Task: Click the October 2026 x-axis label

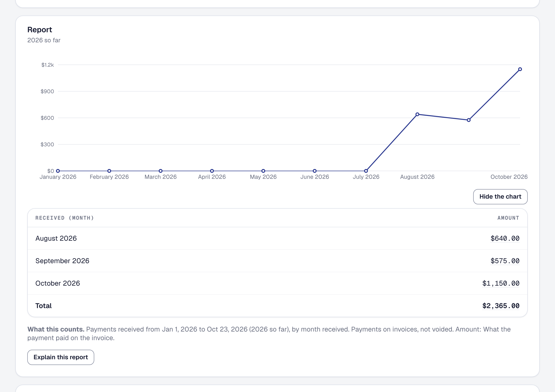Action: 509,177
